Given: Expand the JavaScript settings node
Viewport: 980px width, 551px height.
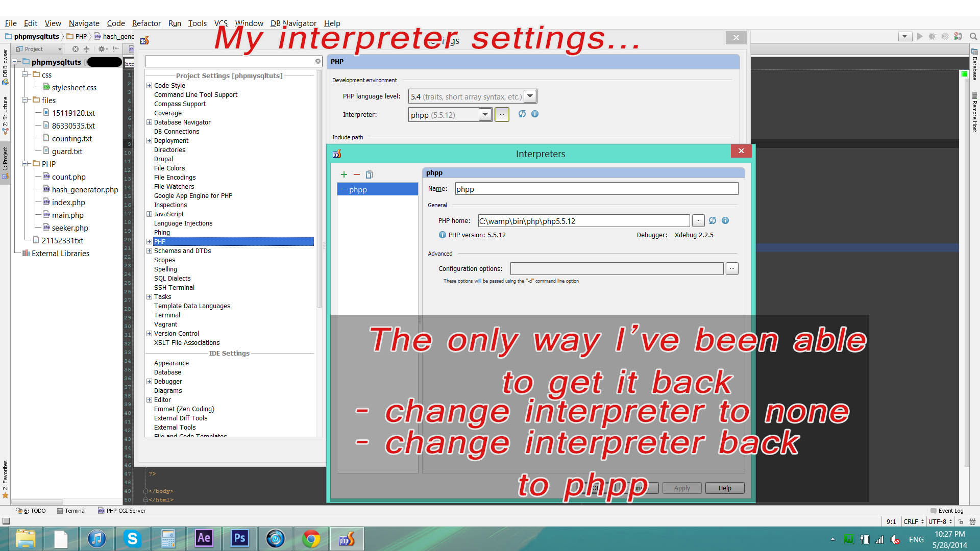Looking at the screenshot, I should click(x=149, y=214).
